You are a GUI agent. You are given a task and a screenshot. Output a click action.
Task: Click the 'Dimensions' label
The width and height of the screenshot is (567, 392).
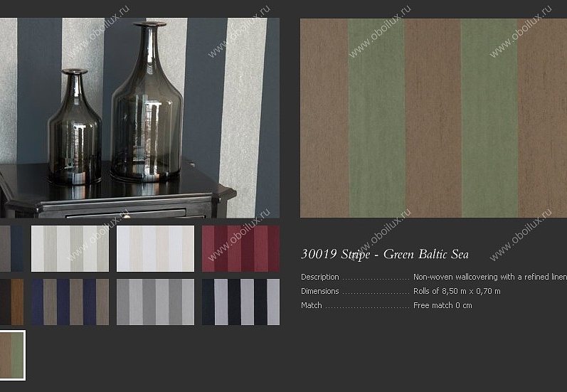coord(320,291)
